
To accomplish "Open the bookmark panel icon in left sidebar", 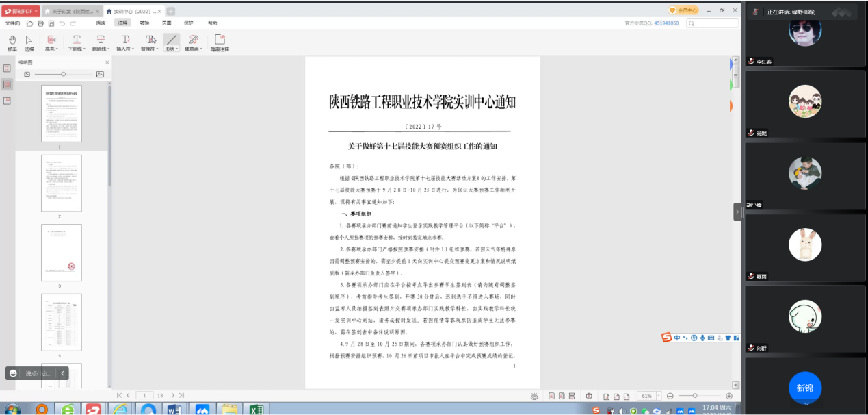I will click(7, 68).
